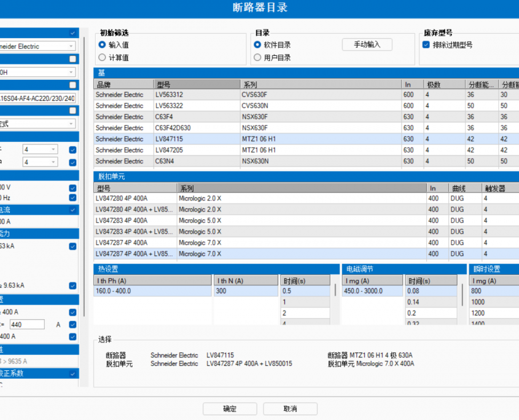Select trip unit row LV847283 4P 400A
This screenshot has width=519, height=420.
click(x=306, y=220)
